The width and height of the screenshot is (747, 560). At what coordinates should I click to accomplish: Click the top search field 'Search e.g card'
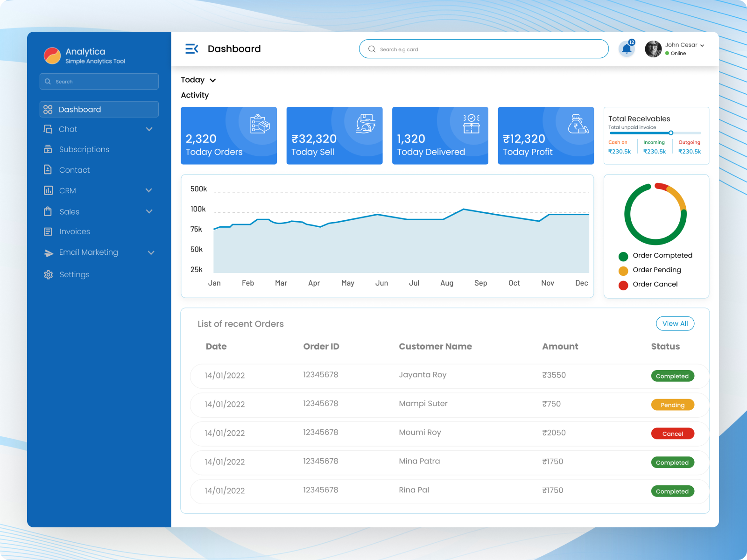[484, 49]
